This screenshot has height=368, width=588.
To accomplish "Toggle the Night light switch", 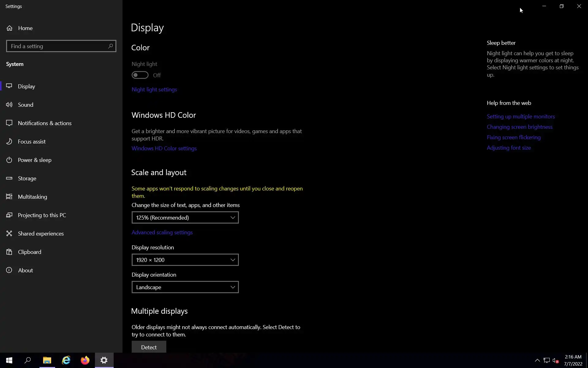I will 140,75.
